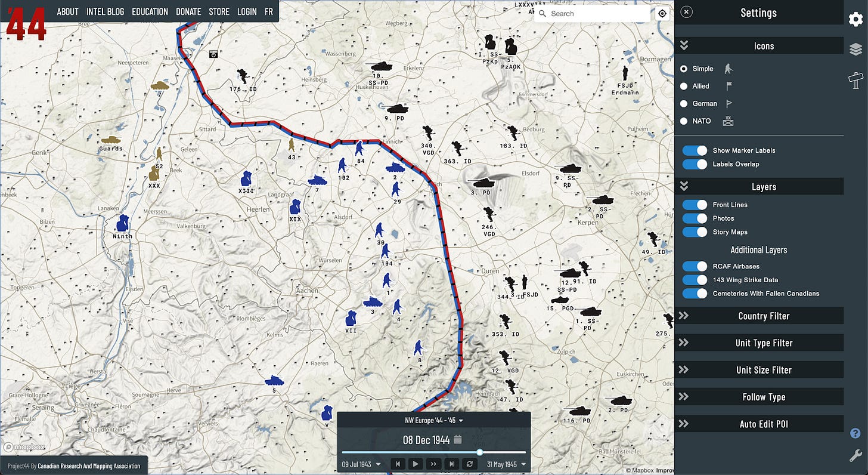Toggle Labels Overlap switch

tap(695, 164)
